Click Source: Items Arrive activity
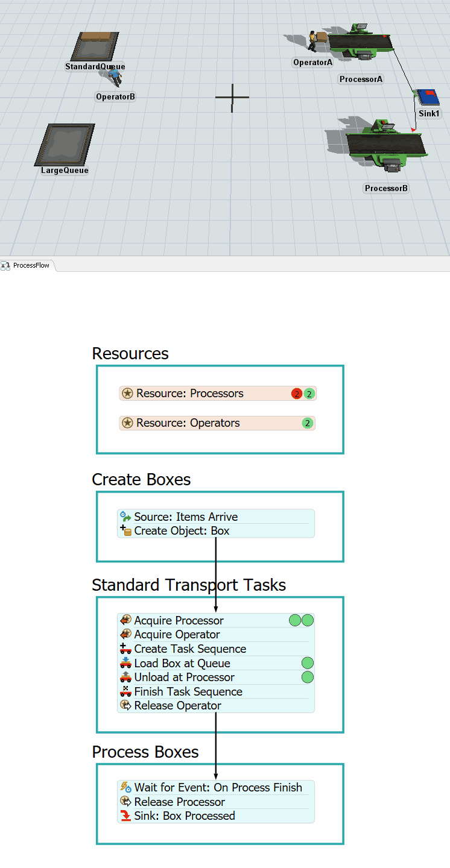Image resolution: width=450 pixels, height=868 pixels. point(186,517)
